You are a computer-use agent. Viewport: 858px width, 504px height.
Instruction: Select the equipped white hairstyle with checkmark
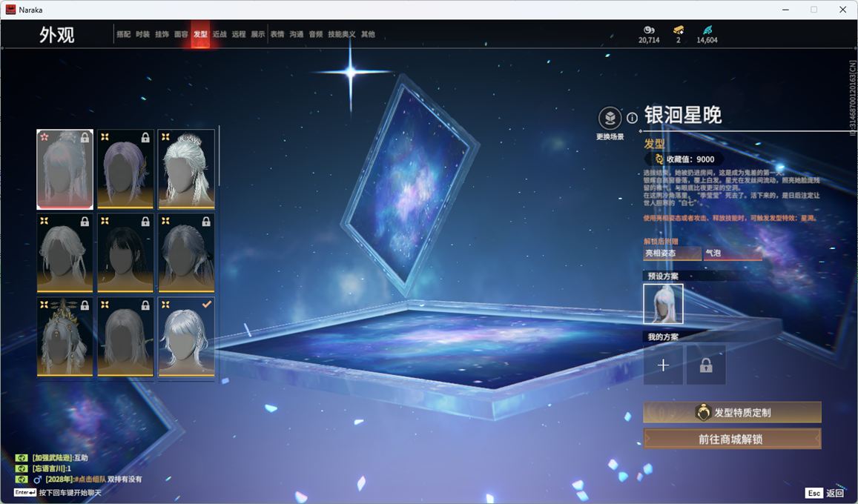tap(186, 336)
